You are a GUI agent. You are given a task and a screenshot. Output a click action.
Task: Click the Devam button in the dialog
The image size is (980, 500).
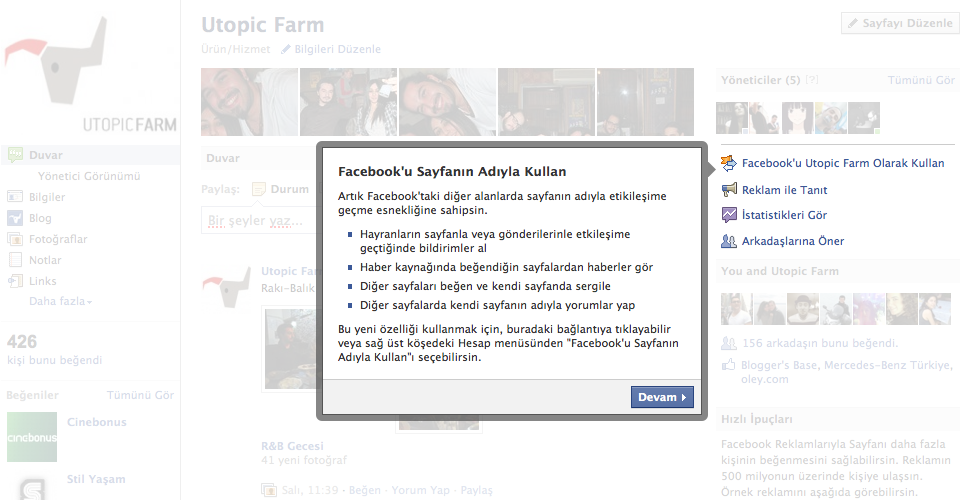[662, 397]
